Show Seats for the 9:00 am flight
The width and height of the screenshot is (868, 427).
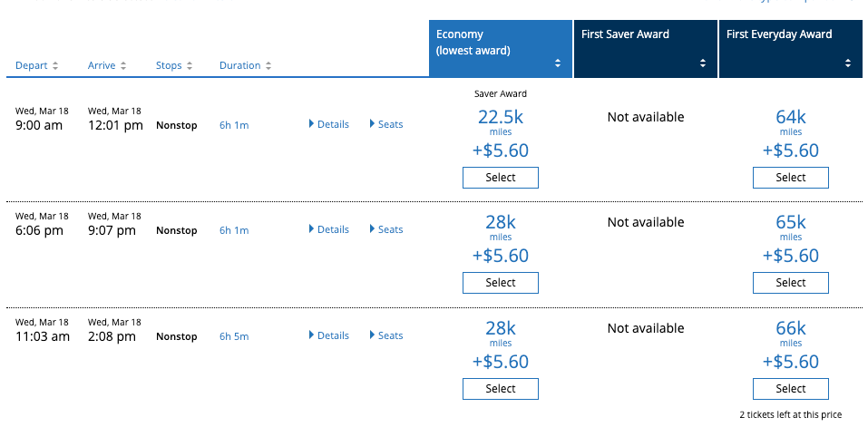click(386, 124)
